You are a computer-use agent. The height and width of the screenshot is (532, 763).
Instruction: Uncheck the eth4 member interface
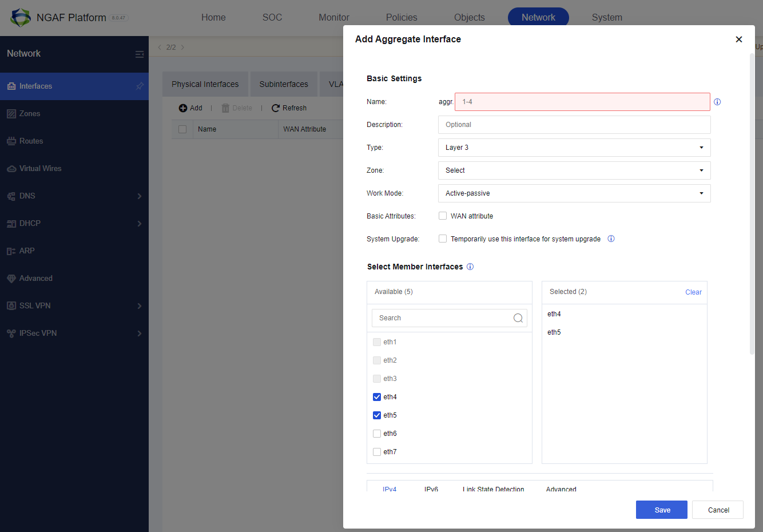coord(377,397)
